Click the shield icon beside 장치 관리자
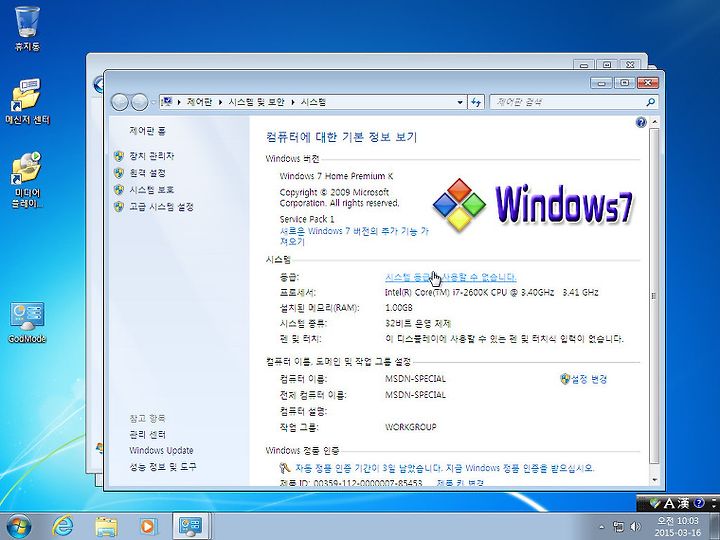The image size is (720, 540). tap(119, 156)
